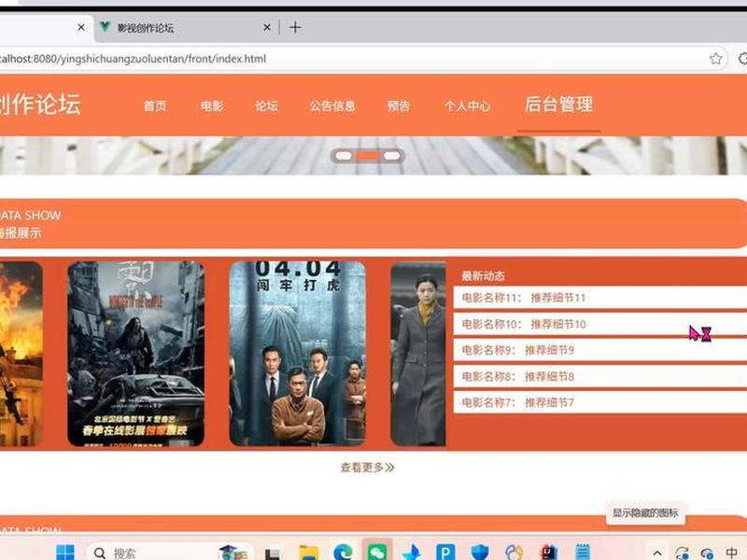Open 电影名称10: 推荐细节10 entry
This screenshot has width=747, height=560.
click(599, 324)
